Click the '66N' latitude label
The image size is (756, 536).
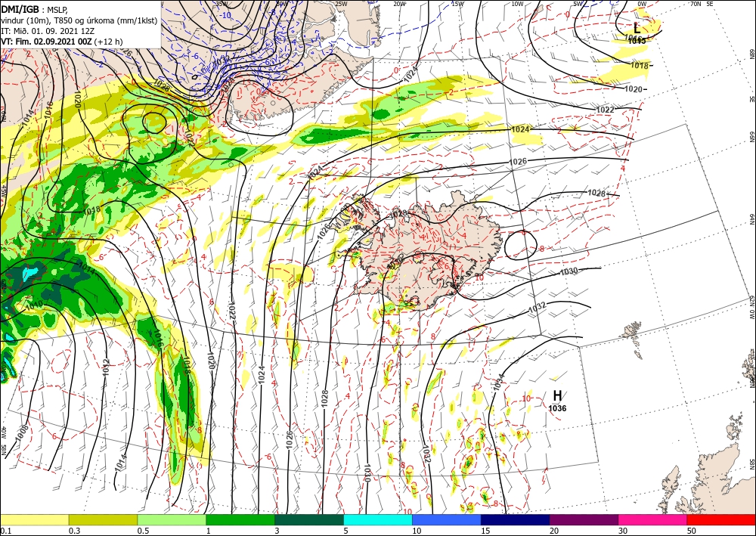click(x=751, y=138)
